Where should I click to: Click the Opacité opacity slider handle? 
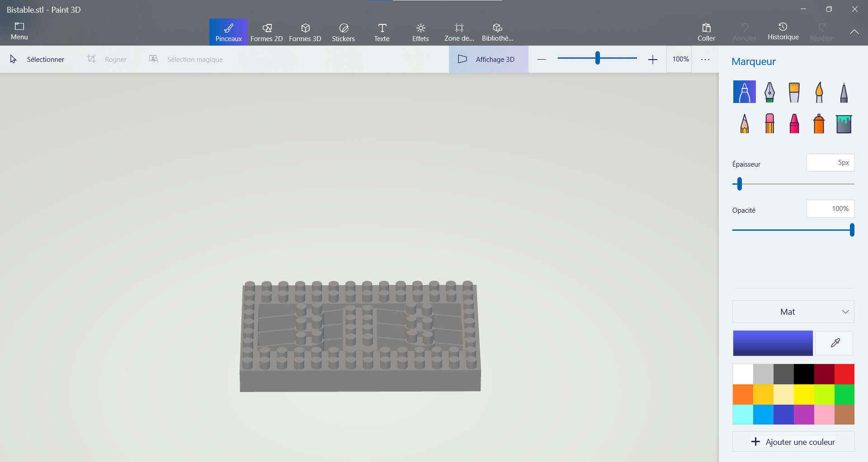(x=852, y=230)
